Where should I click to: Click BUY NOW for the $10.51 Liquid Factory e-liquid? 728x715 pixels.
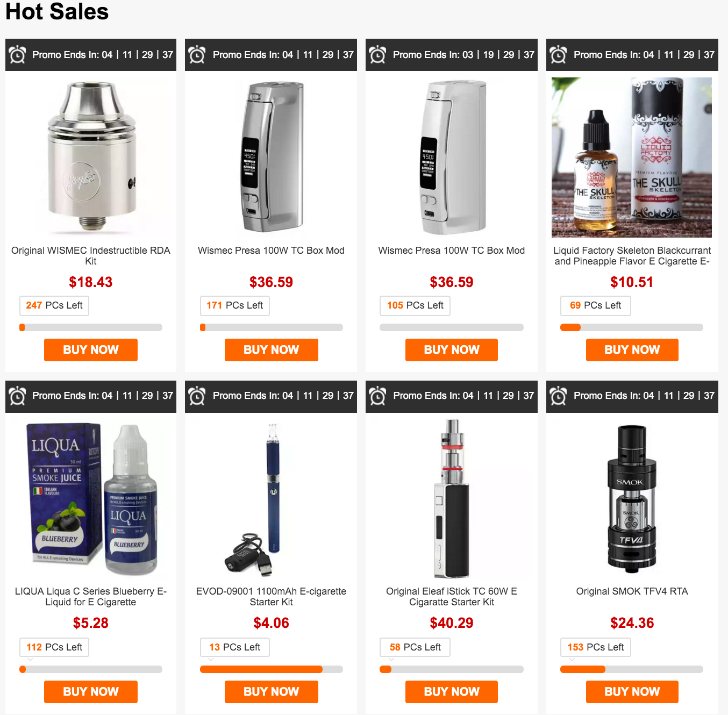coord(632,350)
